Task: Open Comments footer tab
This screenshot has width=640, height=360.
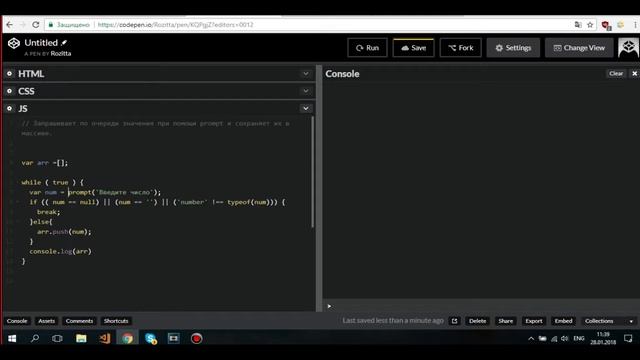Action: 79,321
